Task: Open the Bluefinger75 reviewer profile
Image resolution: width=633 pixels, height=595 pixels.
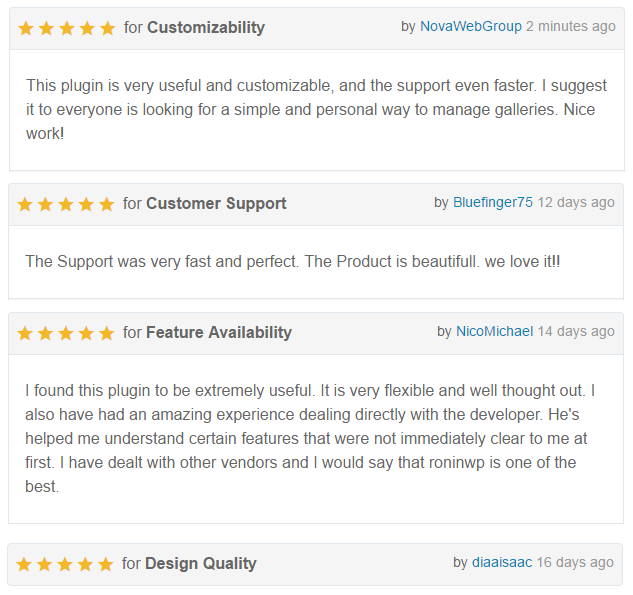Action: (492, 202)
